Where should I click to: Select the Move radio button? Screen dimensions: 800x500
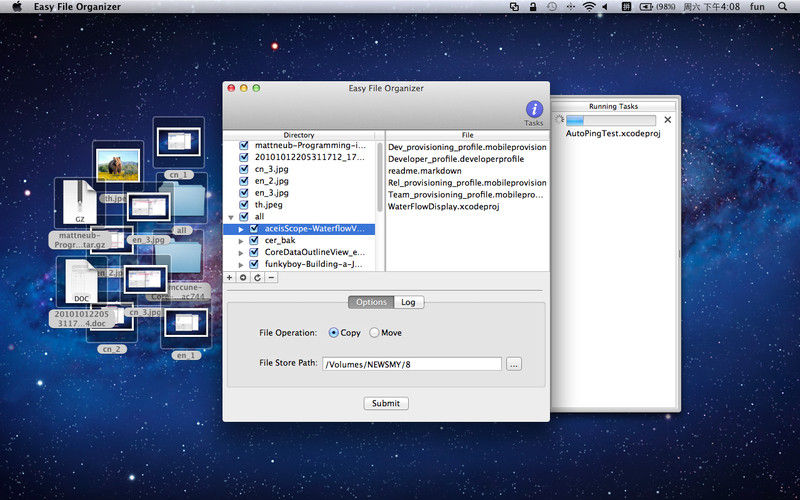click(x=374, y=333)
